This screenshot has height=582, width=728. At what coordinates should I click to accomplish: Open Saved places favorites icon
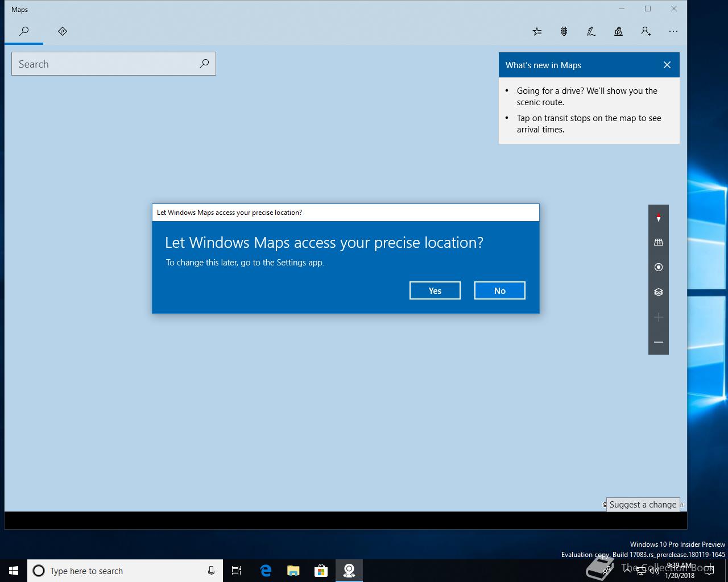(537, 32)
